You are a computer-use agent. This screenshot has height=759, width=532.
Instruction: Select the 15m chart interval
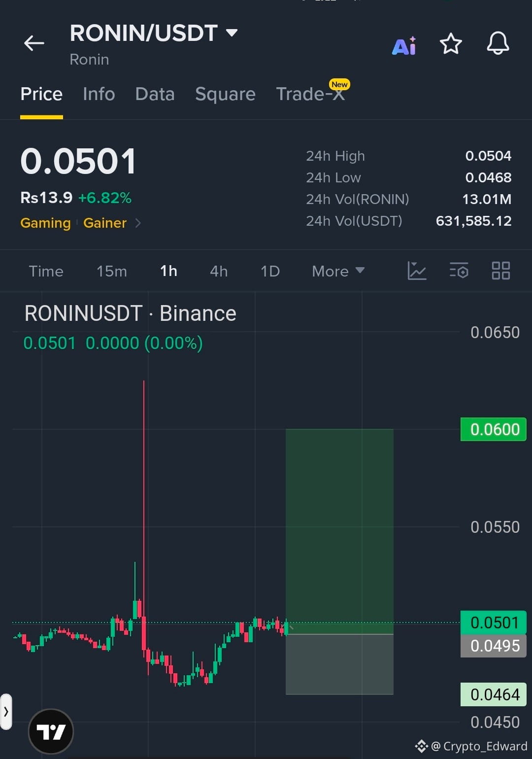click(111, 271)
